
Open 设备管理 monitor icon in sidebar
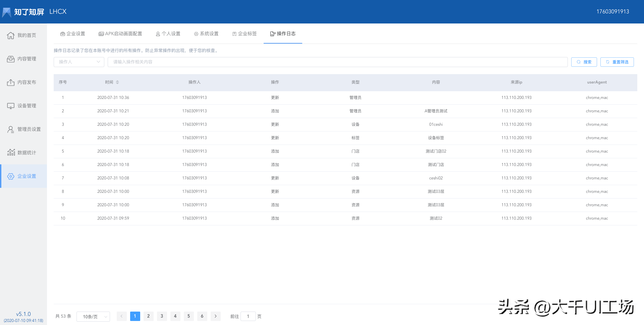(11, 106)
